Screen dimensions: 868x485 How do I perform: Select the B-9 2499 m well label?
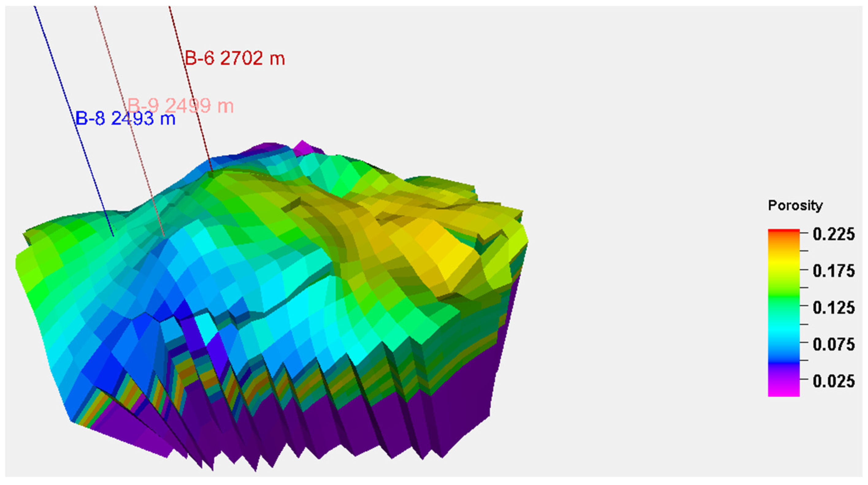tap(181, 106)
